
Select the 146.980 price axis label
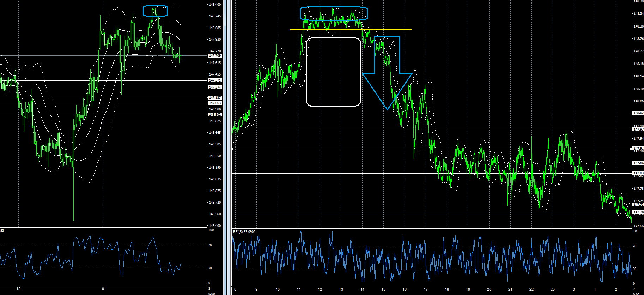[215, 109]
